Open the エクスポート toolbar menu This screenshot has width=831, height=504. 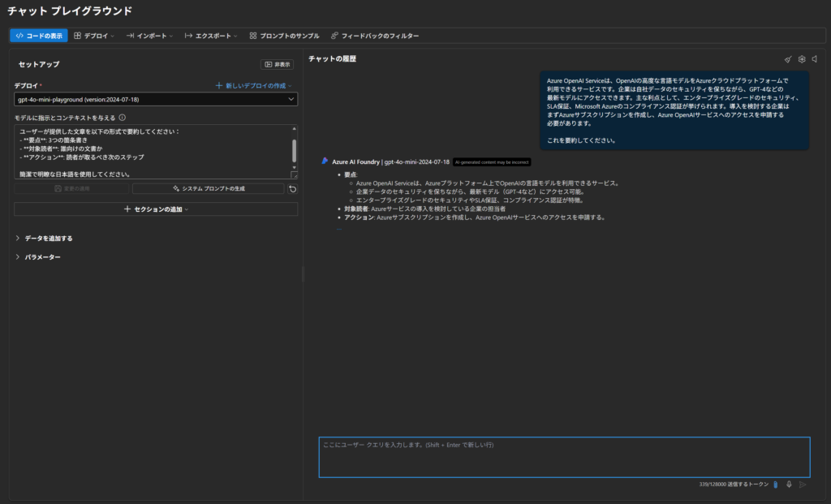tap(210, 36)
